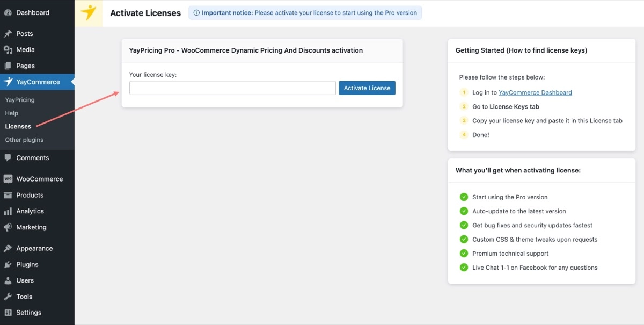Follow the YayCommerce Dashboard link
644x325 pixels.
[x=535, y=92]
